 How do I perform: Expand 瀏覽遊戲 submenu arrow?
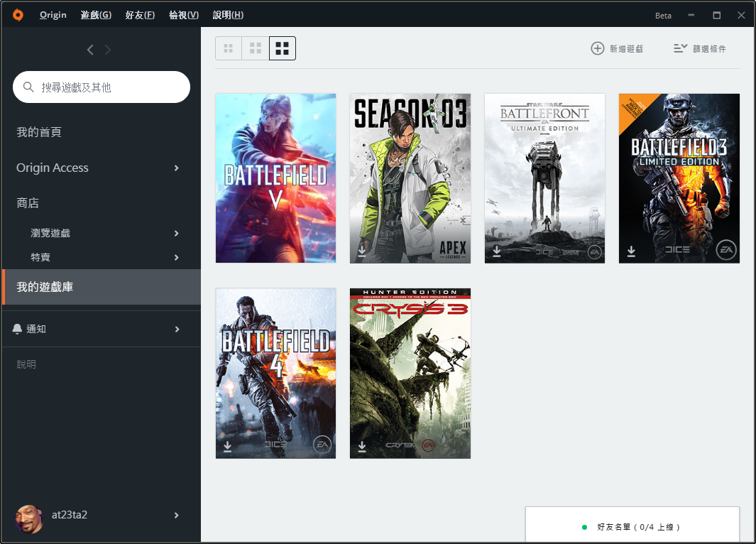pos(177,234)
